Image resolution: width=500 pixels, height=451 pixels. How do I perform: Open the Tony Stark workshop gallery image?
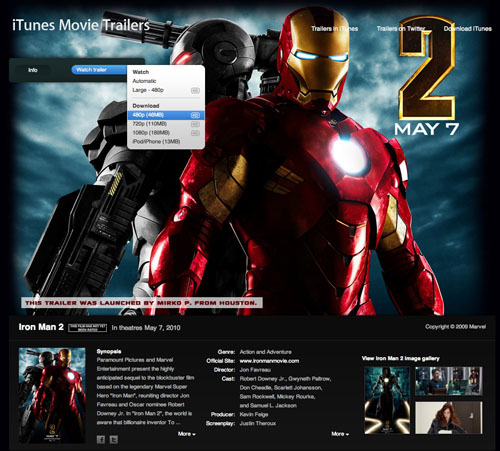point(449,381)
